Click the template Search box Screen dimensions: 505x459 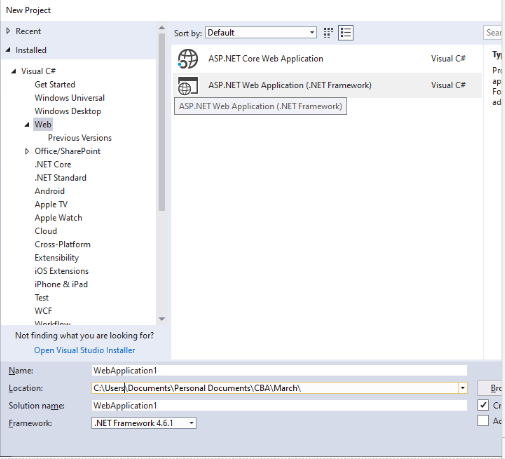493,33
